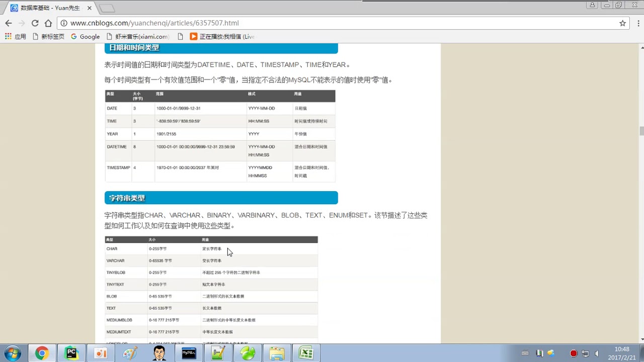Open the 应用 apps shortcut
The height and width of the screenshot is (362, 644).
[16, 37]
